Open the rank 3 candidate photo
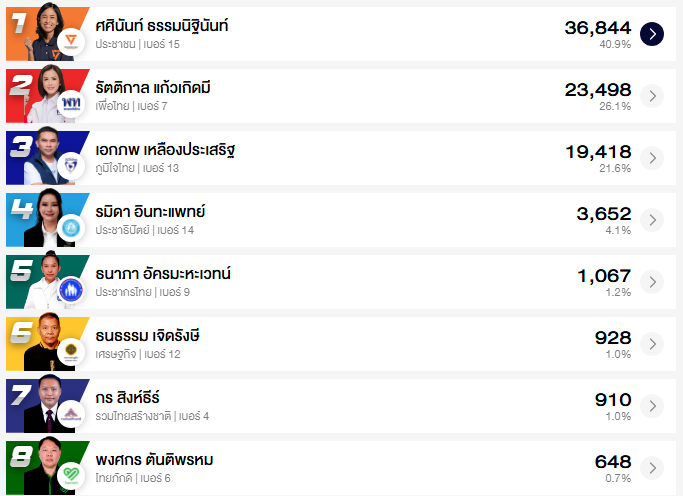 tap(46, 154)
